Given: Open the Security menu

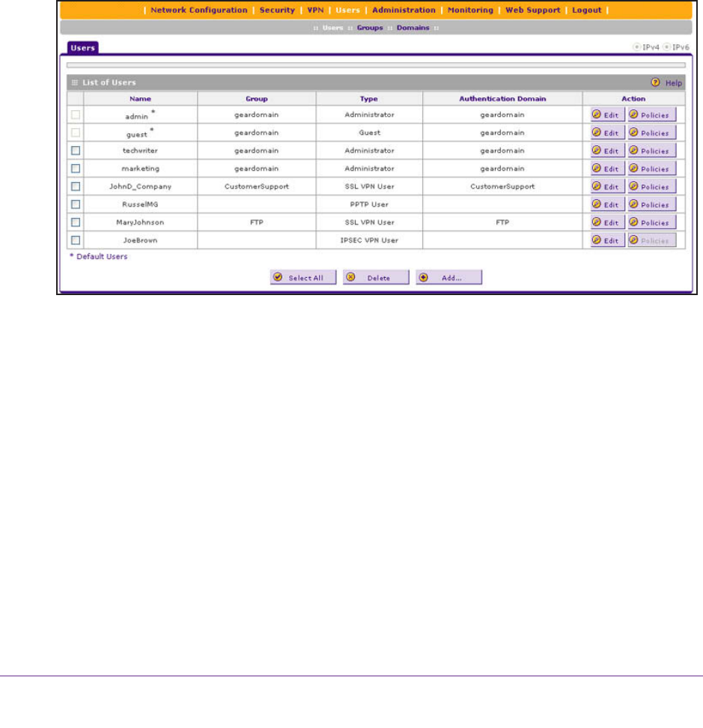Looking at the screenshot, I should pyautogui.click(x=277, y=10).
